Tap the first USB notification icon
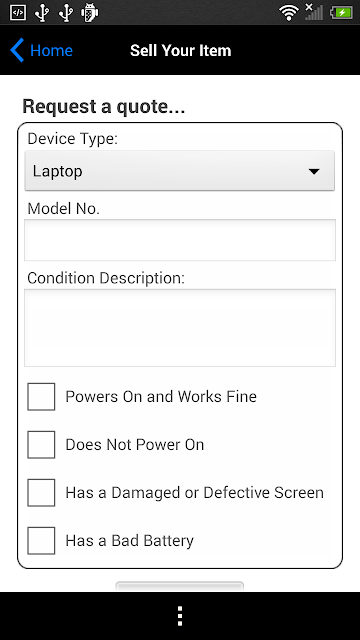The width and height of the screenshot is (360, 640). 42,13
